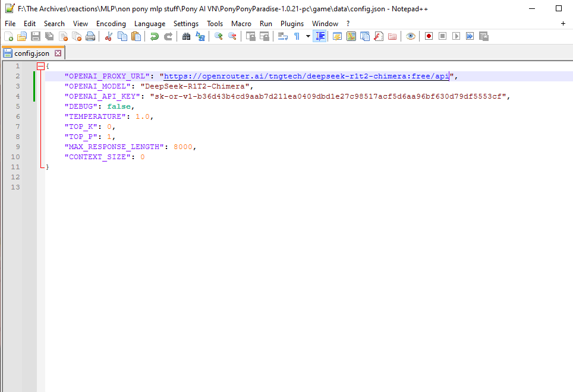
Task: Close the config.json tab with X
Action: click(x=58, y=53)
